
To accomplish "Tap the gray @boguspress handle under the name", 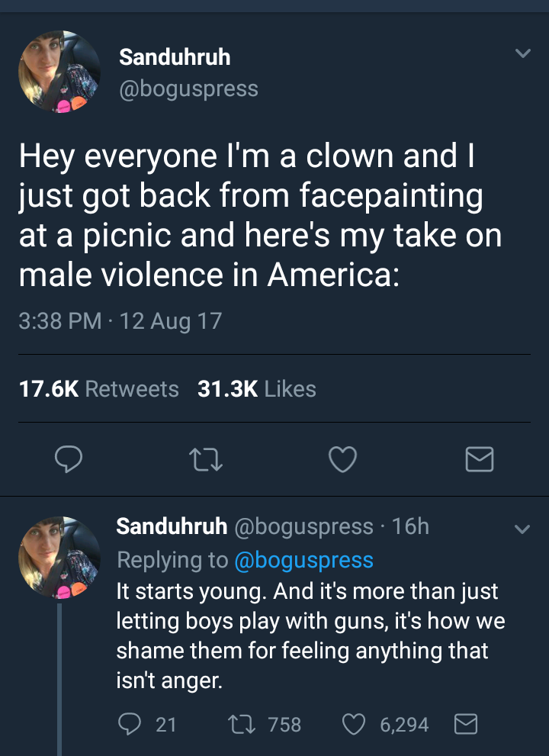I will coord(188,88).
